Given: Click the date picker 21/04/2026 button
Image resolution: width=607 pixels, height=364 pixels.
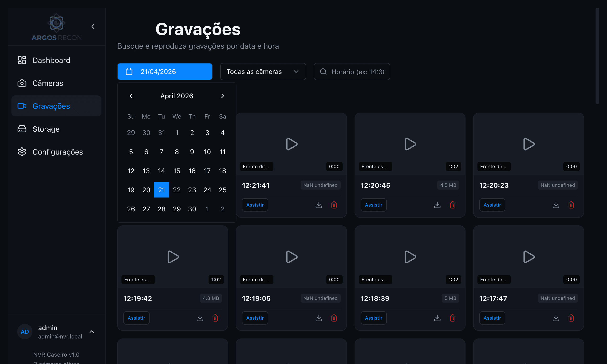Looking at the screenshot, I should pos(165,72).
